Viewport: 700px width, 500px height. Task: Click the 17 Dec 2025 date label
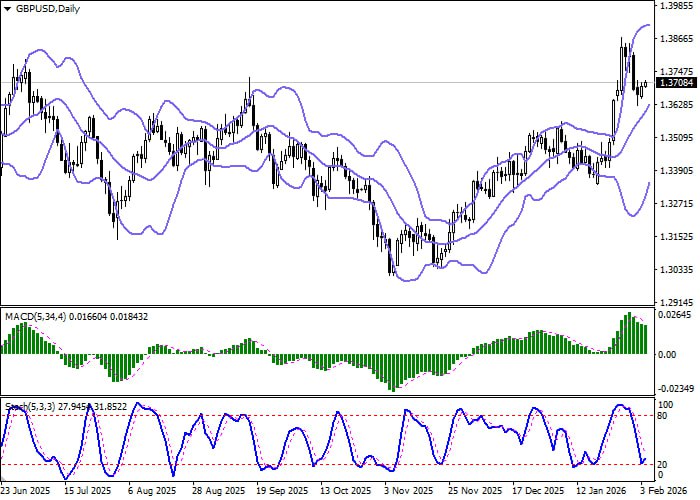(536, 491)
